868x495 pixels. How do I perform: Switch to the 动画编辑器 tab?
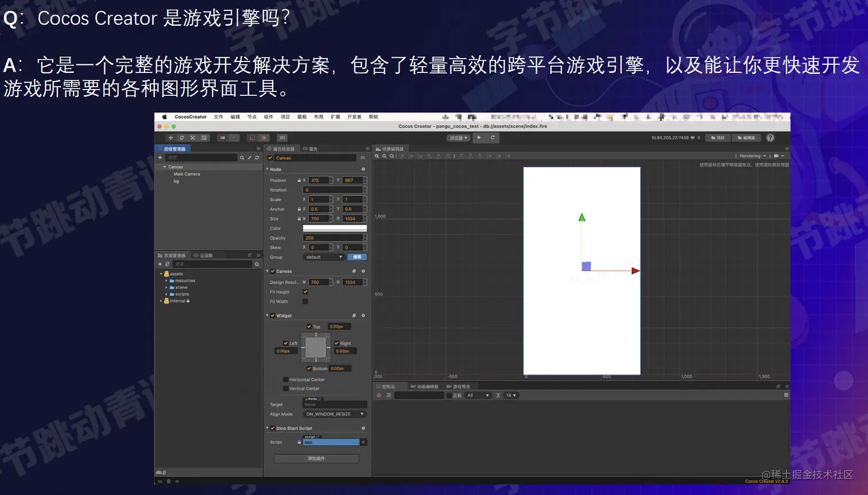point(425,386)
